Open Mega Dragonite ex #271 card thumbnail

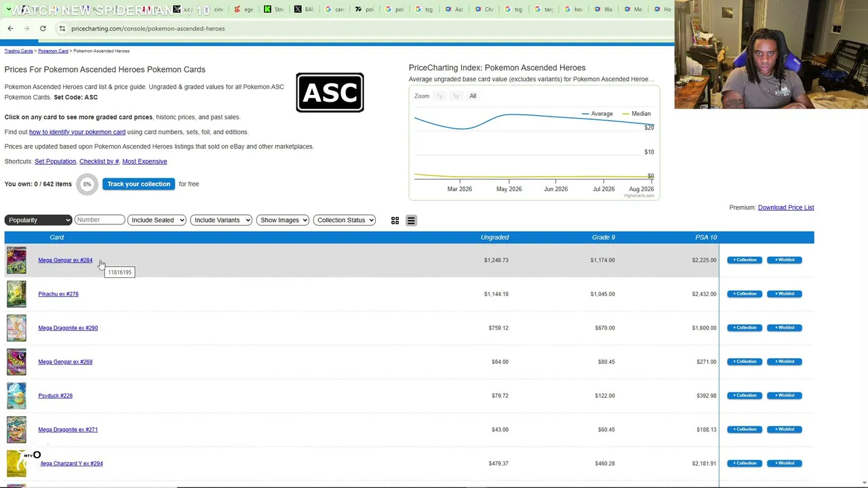(16, 430)
